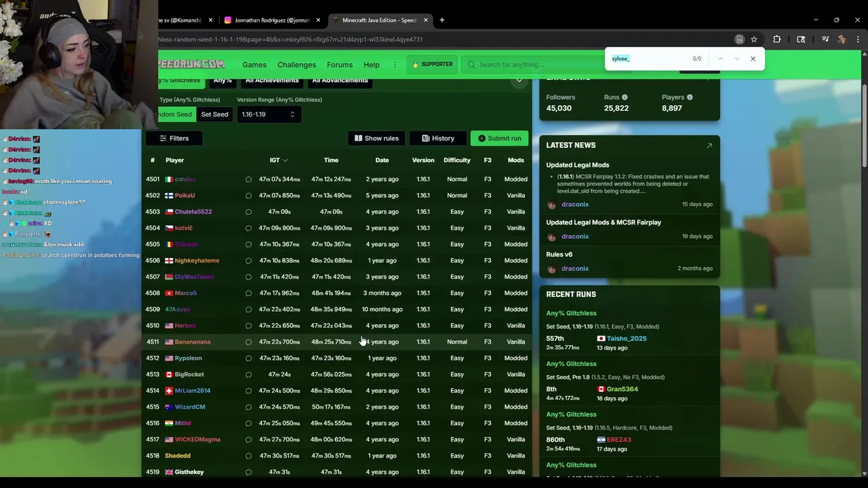Select run circle for Chuleta5522 row
The image size is (868, 488).
(x=248, y=212)
